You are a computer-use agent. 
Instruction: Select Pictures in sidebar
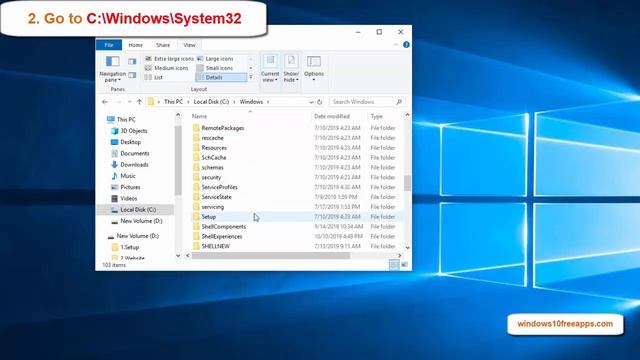[x=125, y=187]
